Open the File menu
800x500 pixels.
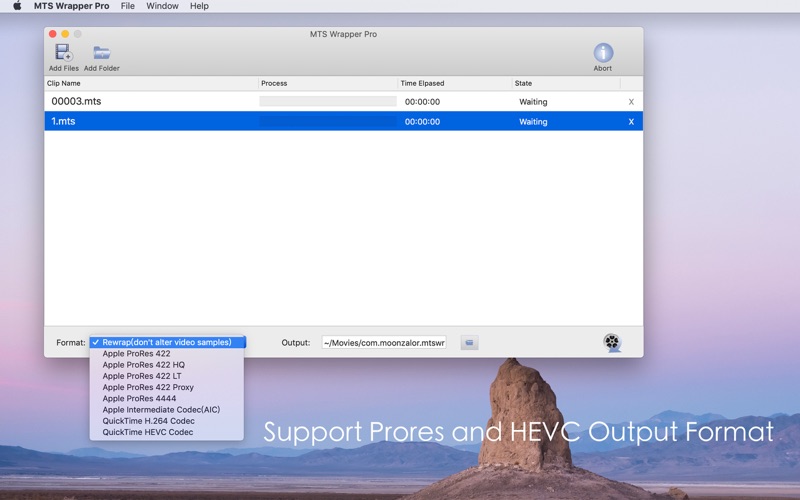tap(128, 6)
